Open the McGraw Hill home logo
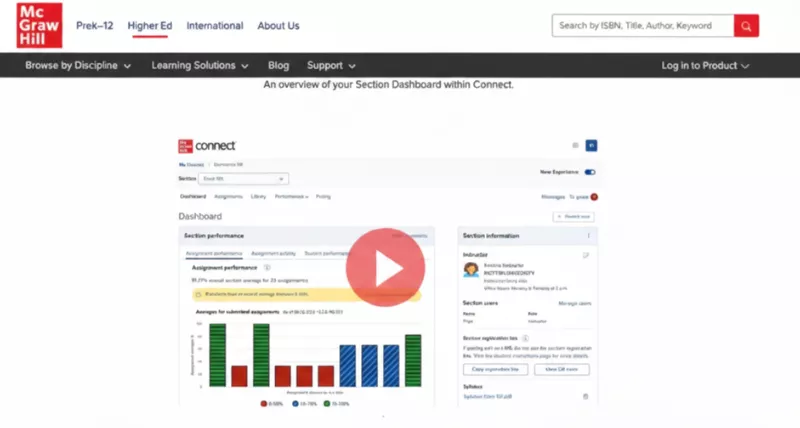The image size is (800, 428). coord(39,25)
